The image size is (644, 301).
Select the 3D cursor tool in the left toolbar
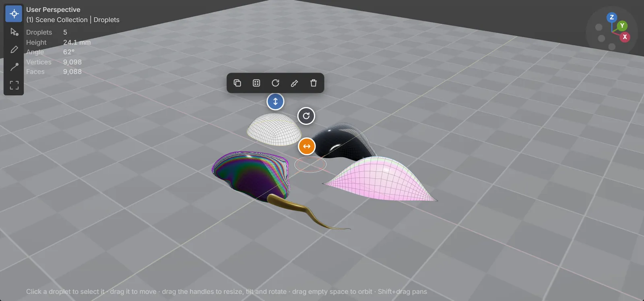(x=14, y=14)
